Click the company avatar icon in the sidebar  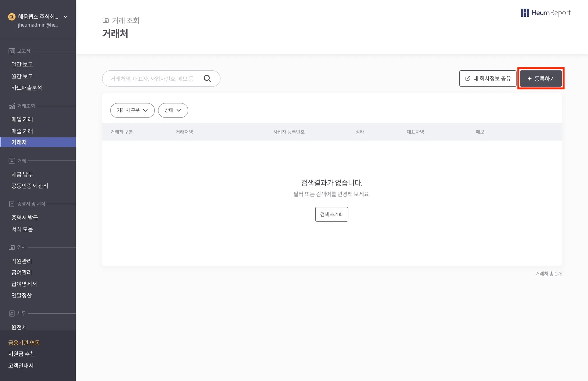[x=12, y=17]
